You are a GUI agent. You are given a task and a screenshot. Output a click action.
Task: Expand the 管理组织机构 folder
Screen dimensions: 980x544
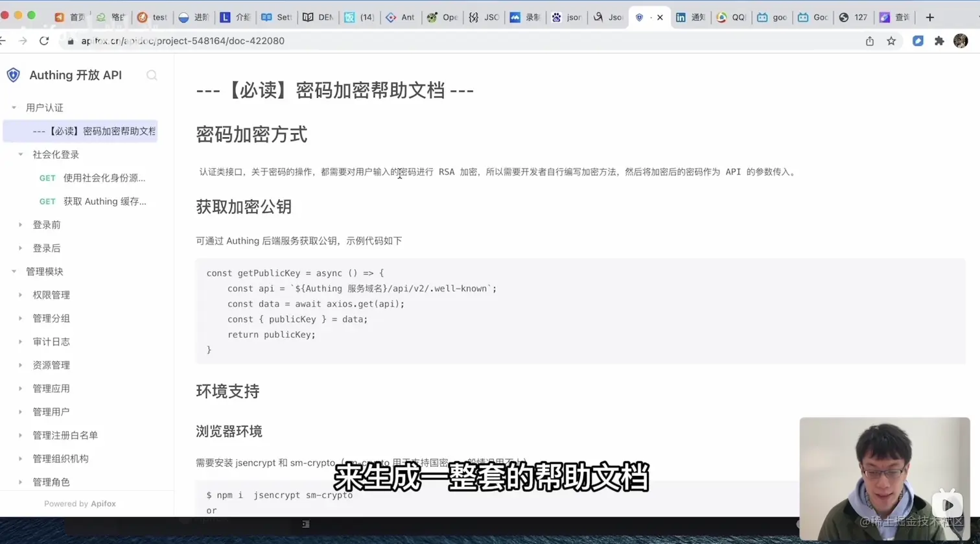(x=21, y=458)
